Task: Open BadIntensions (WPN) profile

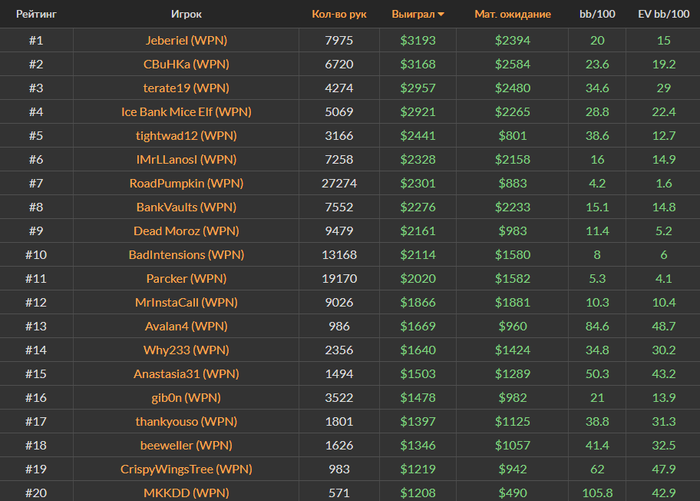Action: (186, 255)
